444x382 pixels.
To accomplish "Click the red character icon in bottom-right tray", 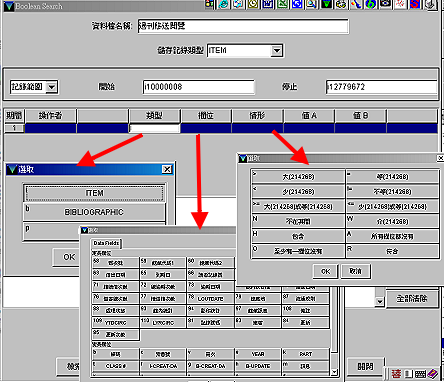I will [x=396, y=374].
